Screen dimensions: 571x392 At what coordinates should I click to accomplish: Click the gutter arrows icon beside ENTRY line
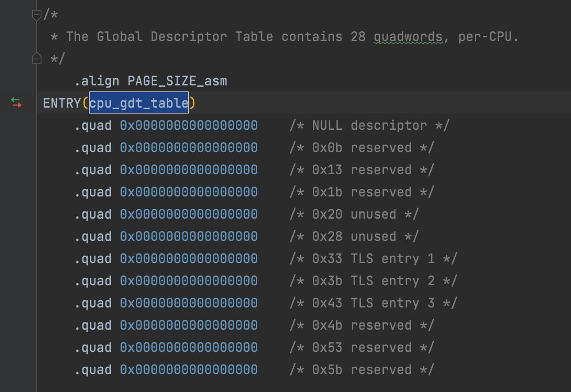click(x=16, y=102)
